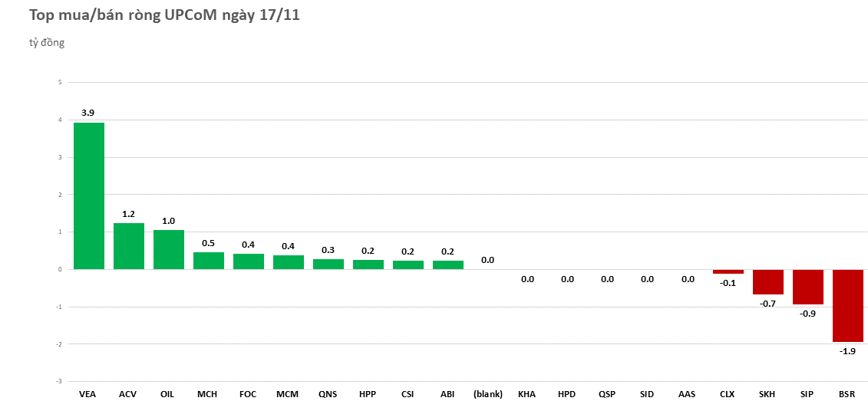The width and height of the screenshot is (868, 401).
Task: Click the KHA axis label
Action: coord(527,394)
